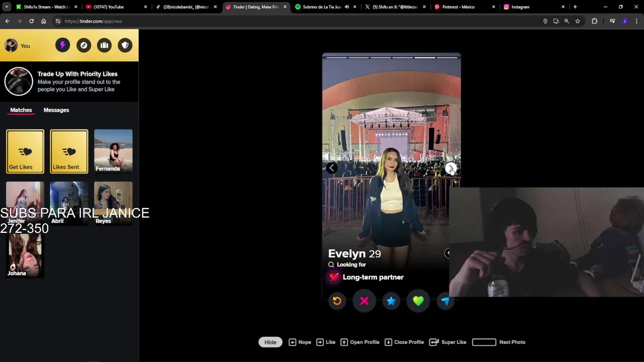Open match thumbnail Abril
This screenshot has height=362, width=644.
point(69,203)
